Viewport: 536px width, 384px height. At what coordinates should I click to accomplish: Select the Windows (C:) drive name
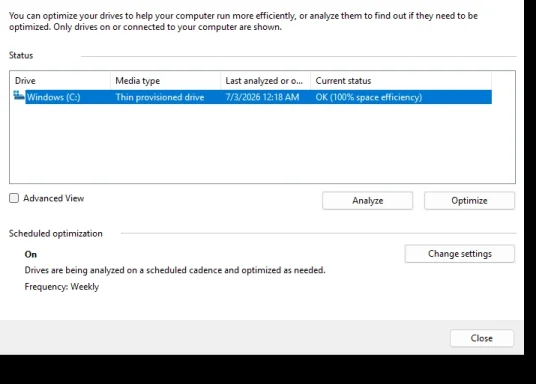(54, 97)
